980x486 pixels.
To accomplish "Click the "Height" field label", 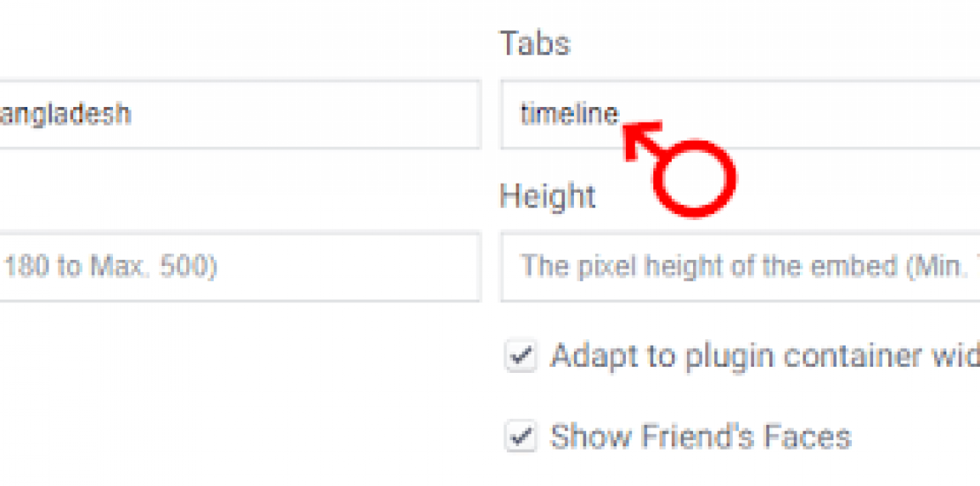I will coord(547,195).
